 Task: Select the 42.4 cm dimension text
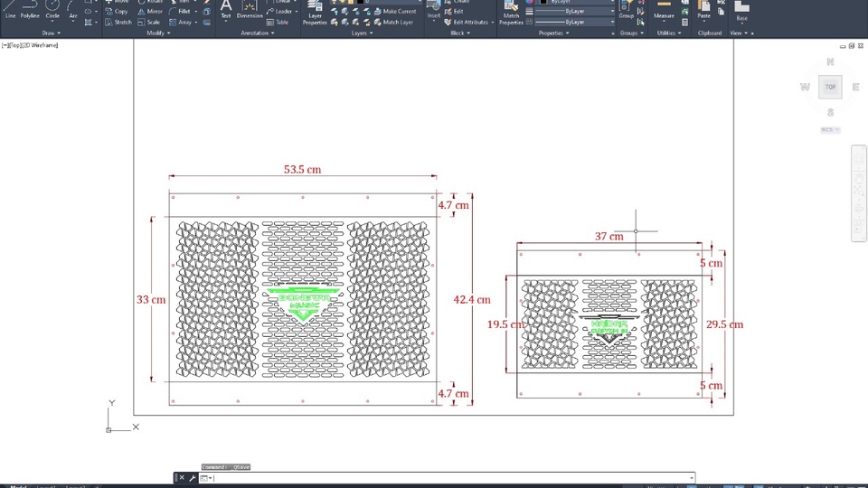click(x=472, y=299)
